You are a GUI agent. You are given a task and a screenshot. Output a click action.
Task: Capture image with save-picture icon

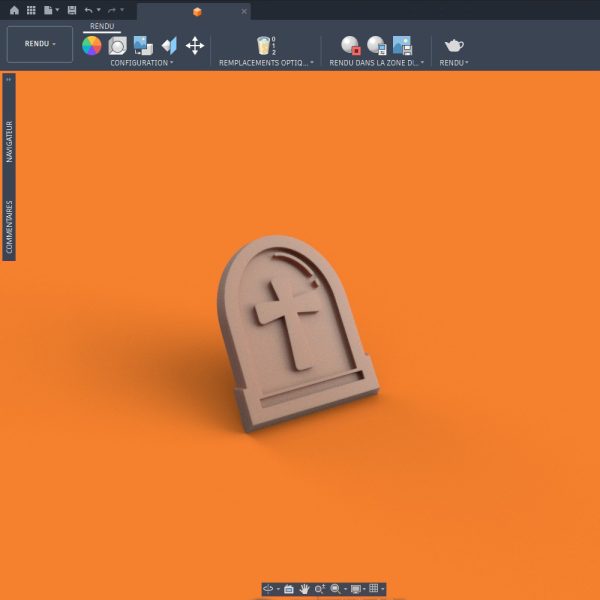402,46
